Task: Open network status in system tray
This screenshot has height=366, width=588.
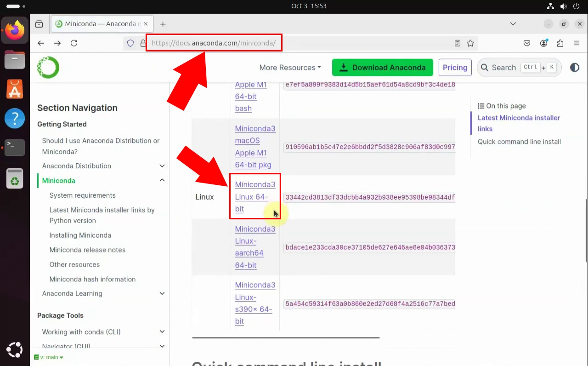Action: 550,6
